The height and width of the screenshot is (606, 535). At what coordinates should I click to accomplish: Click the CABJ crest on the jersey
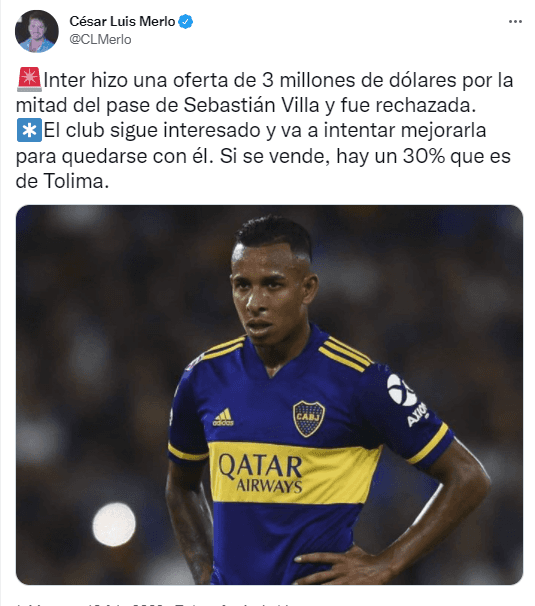coord(308,419)
